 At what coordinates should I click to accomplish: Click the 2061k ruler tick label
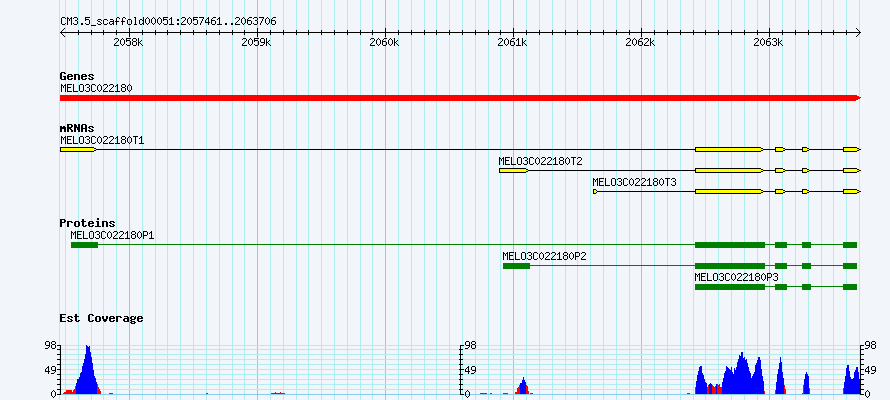513,43
